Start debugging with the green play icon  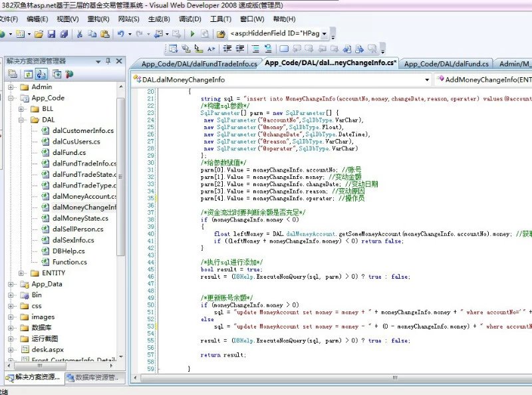coord(192,34)
